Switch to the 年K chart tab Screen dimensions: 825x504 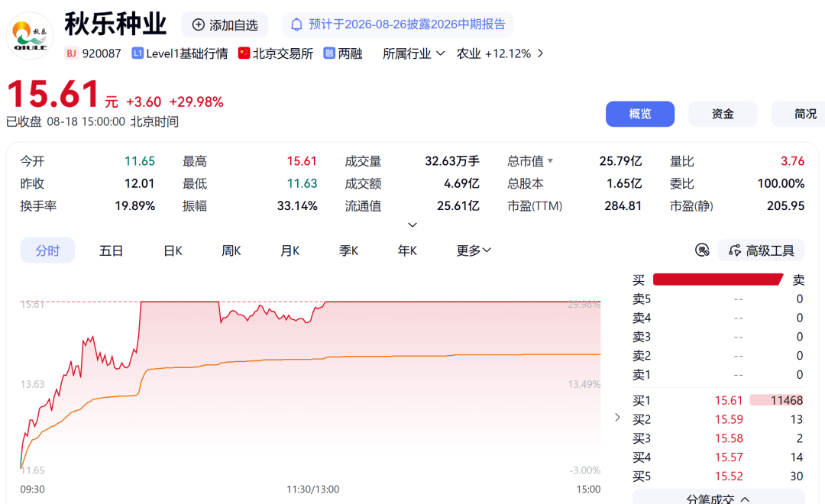pos(407,250)
